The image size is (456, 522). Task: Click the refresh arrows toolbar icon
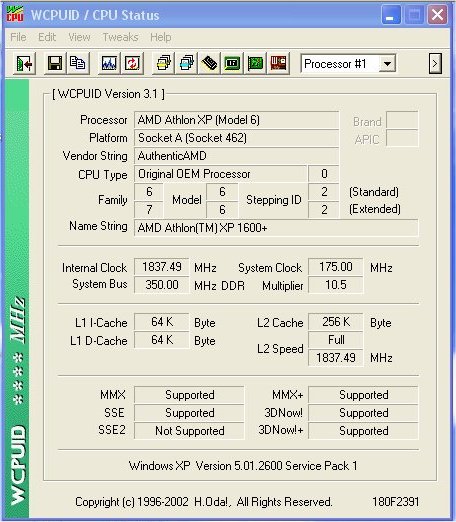pyautogui.click(x=132, y=63)
